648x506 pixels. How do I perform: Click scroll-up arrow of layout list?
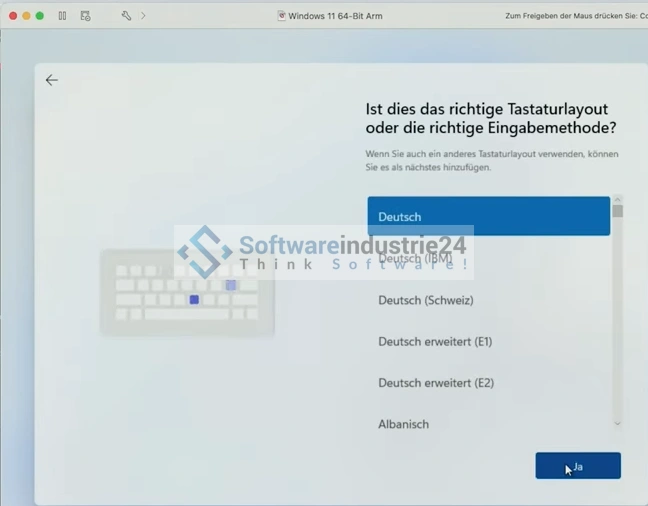pos(617,200)
